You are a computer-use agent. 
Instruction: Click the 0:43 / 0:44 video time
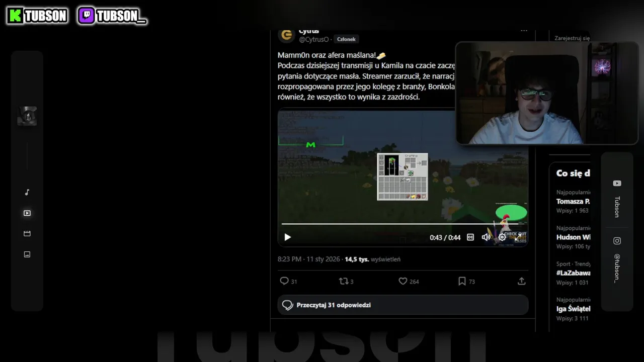click(445, 238)
